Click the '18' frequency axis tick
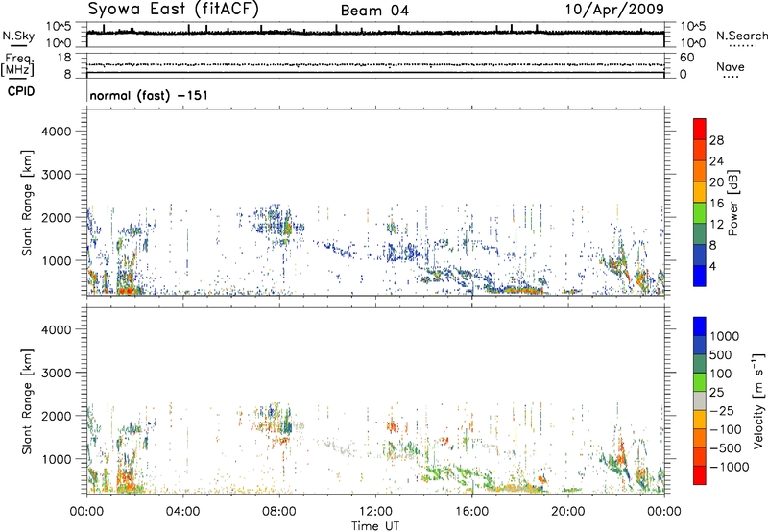768x532 pixels. click(63, 58)
